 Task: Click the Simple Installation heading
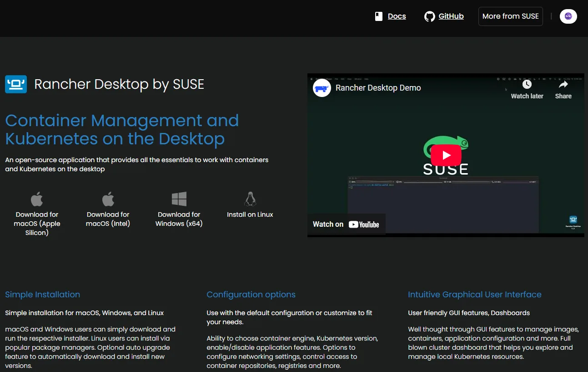(x=43, y=295)
